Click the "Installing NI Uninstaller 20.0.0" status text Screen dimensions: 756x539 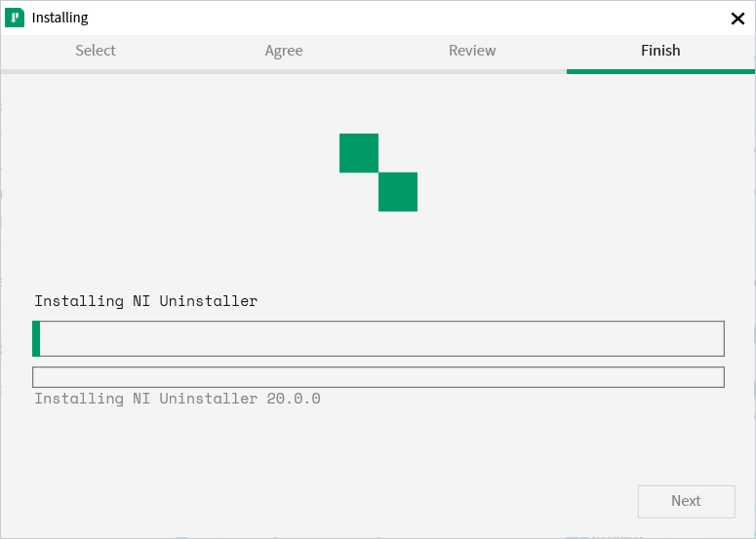click(x=178, y=399)
